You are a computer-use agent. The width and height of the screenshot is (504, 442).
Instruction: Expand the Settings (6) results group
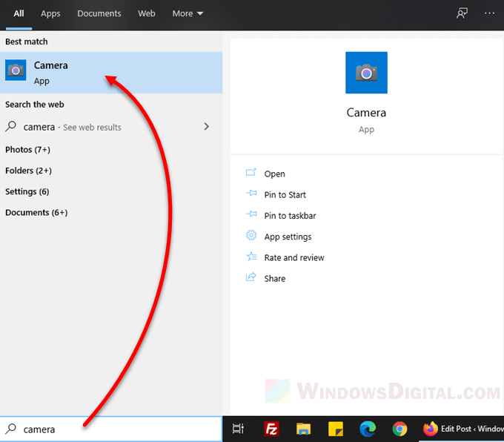coord(27,192)
